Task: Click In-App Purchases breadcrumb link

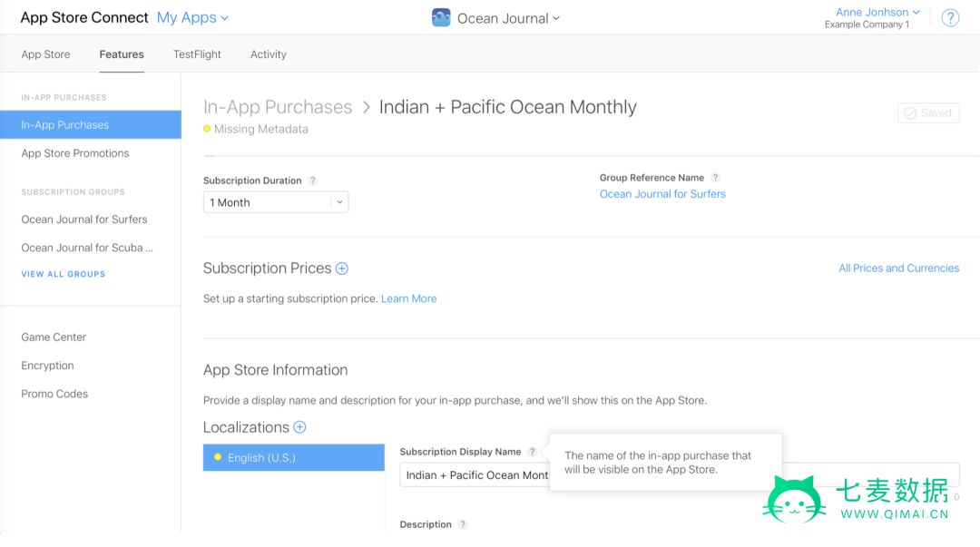Action: click(x=278, y=107)
